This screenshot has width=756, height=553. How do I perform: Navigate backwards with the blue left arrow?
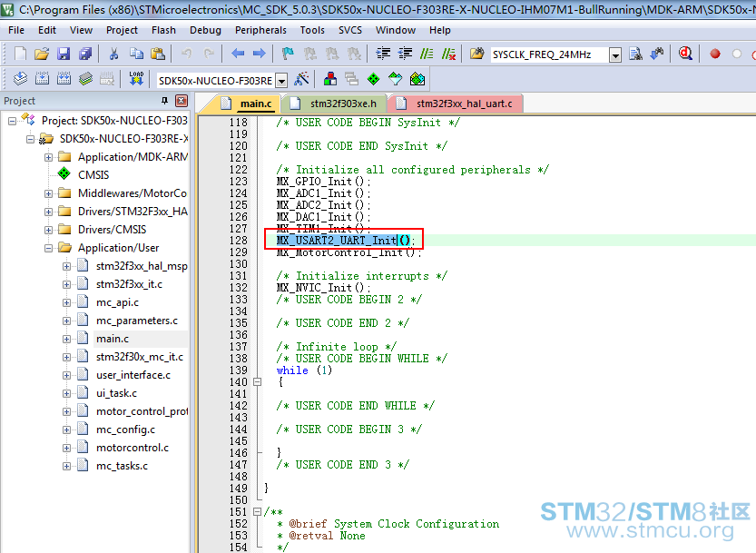point(238,54)
